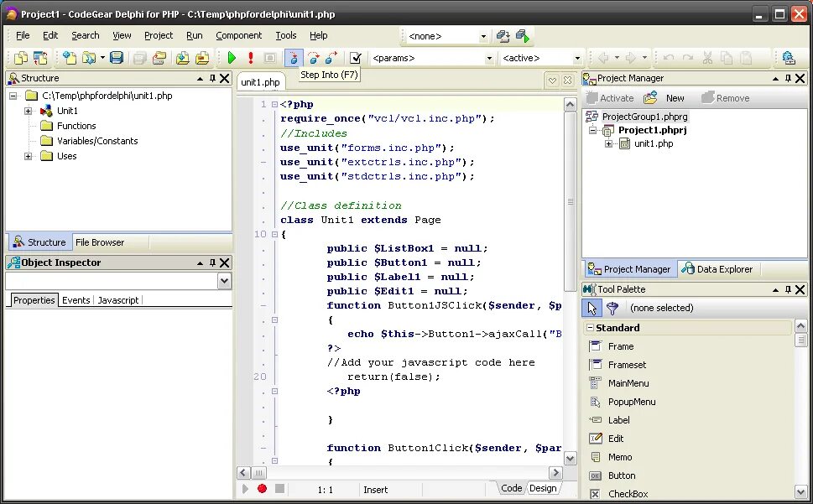This screenshot has height=504, width=813.
Task: Switch to the File Browser tab
Action: point(100,242)
